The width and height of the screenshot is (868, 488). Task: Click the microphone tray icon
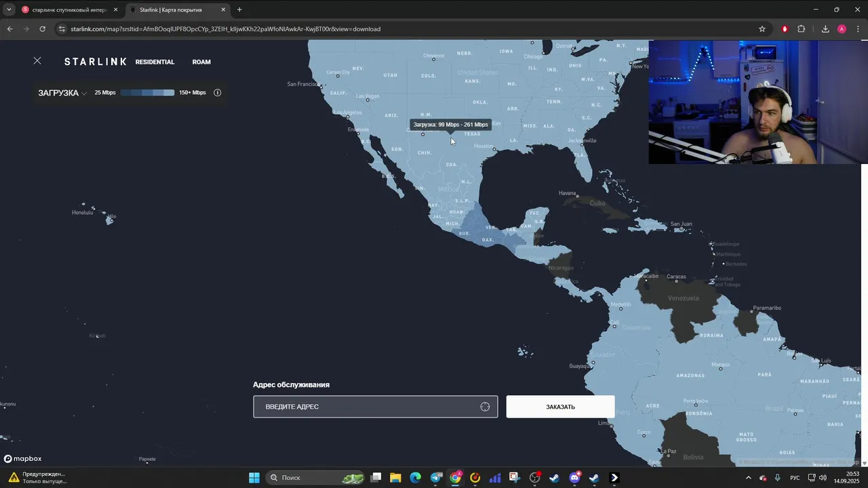[x=778, y=478]
